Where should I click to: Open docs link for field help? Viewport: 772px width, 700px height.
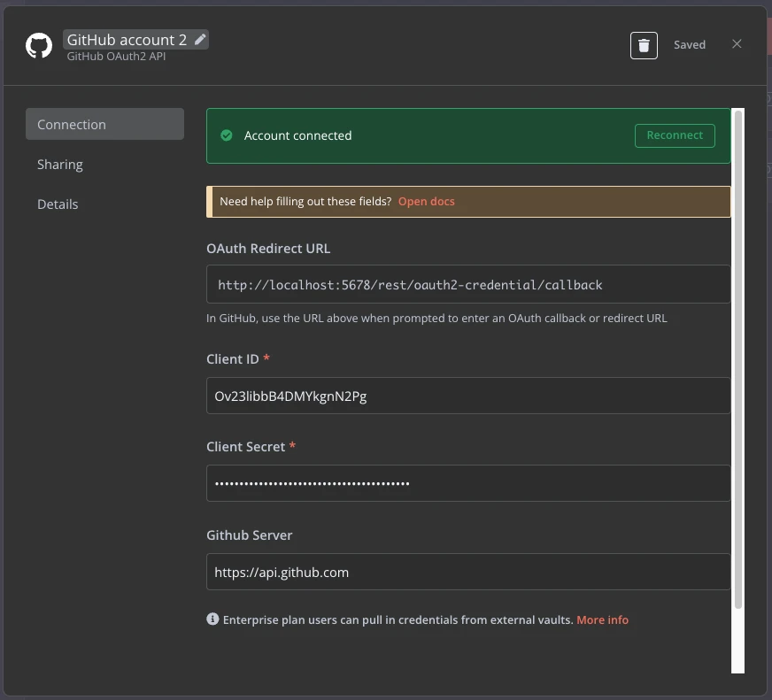(x=426, y=202)
